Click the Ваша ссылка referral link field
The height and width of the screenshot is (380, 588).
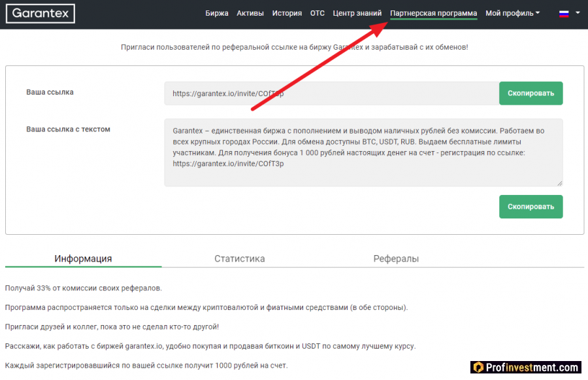[331, 93]
